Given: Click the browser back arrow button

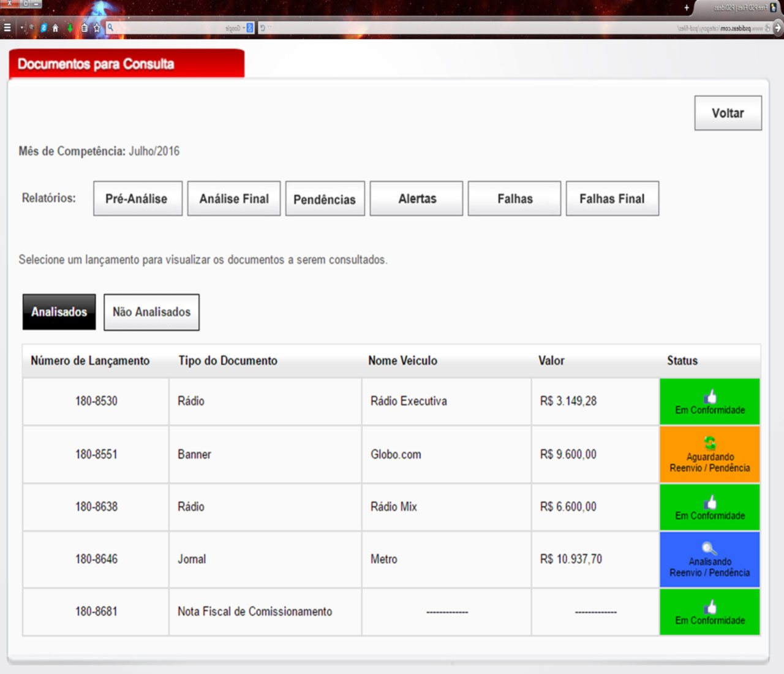Looking at the screenshot, I should pyautogui.click(x=778, y=28).
